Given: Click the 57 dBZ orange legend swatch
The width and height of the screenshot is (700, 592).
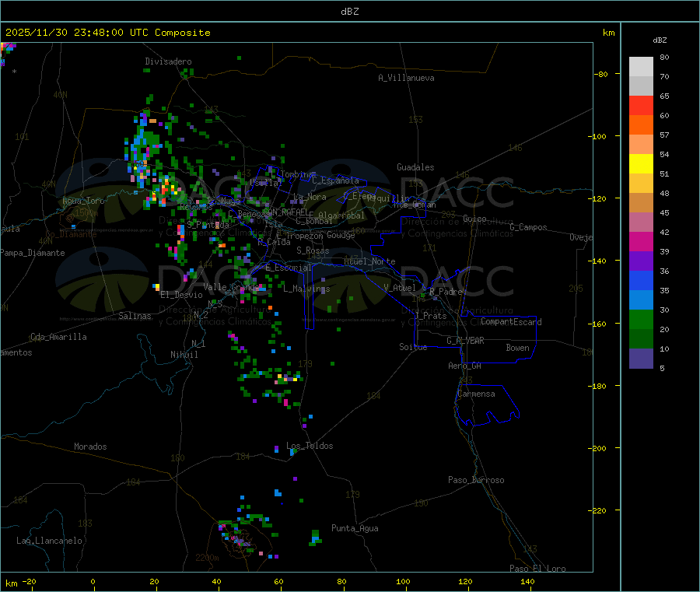Looking at the screenshot, I should click(641, 125).
